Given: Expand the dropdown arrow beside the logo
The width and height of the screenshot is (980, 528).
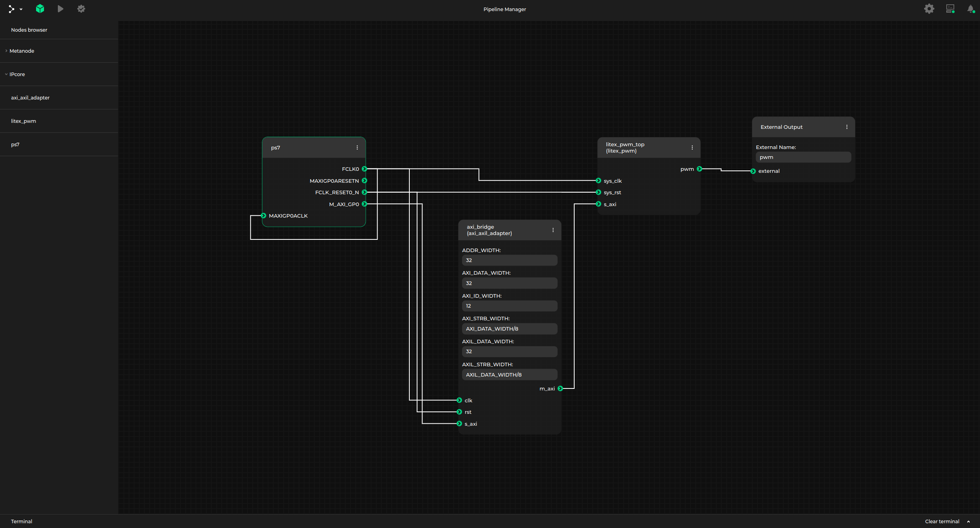Looking at the screenshot, I should coord(21,9).
